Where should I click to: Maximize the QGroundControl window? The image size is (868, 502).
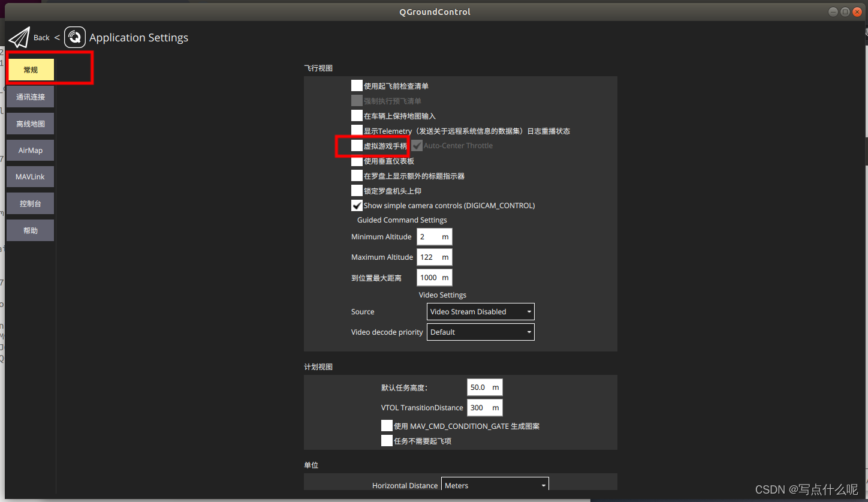point(845,11)
